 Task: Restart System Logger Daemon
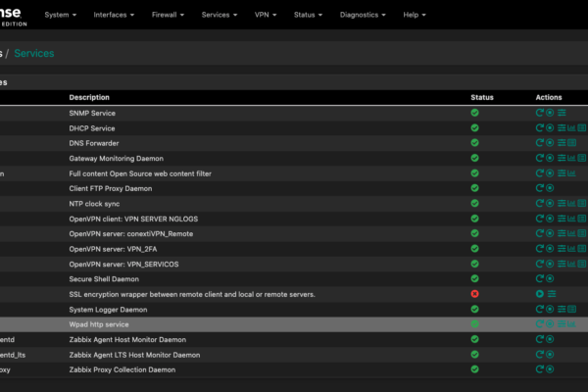pos(539,309)
